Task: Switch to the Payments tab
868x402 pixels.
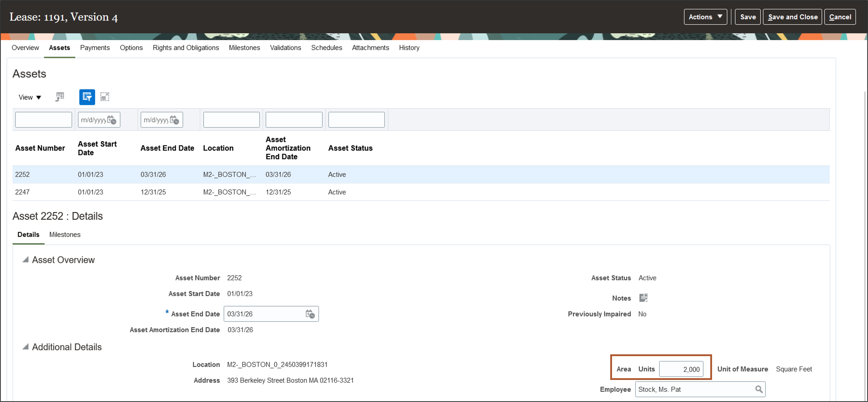Action: tap(95, 48)
